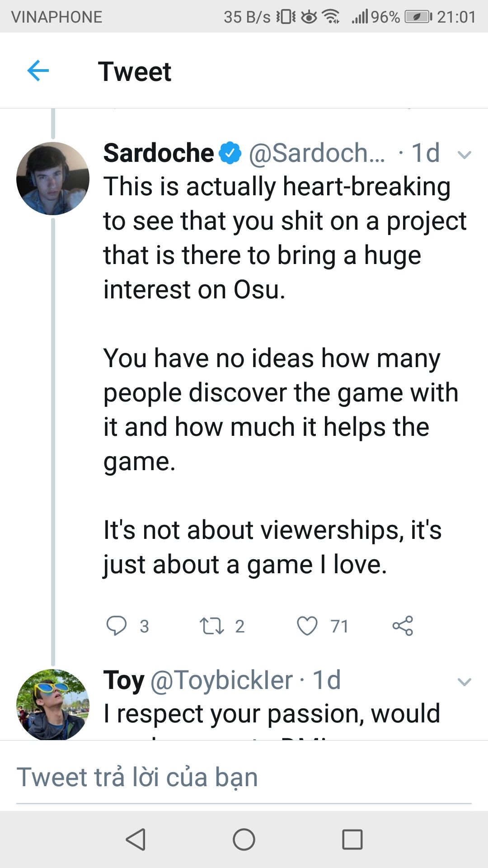
Task: Open Sardoche's profile picture
Action: [53, 179]
